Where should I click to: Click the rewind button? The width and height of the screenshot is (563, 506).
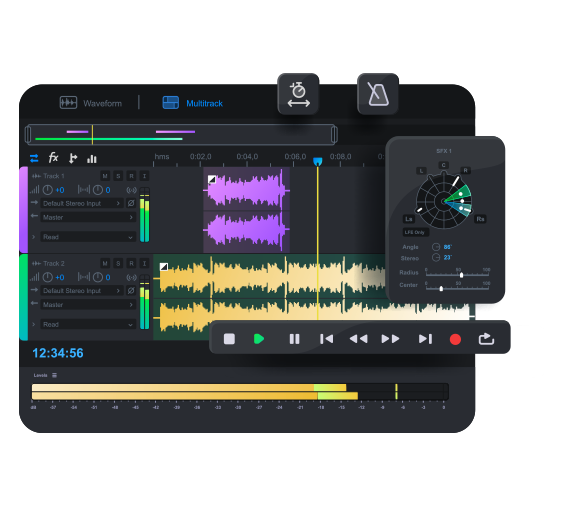point(358,339)
